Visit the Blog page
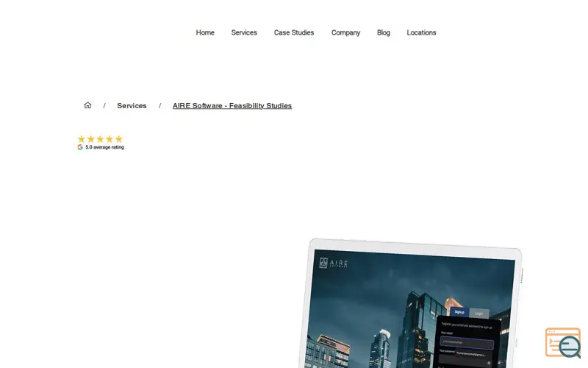 (383, 32)
